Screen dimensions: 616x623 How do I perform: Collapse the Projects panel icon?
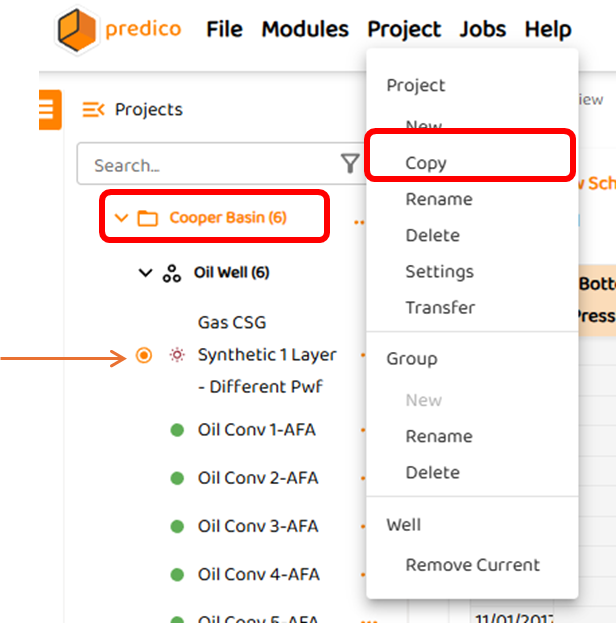tap(94, 110)
